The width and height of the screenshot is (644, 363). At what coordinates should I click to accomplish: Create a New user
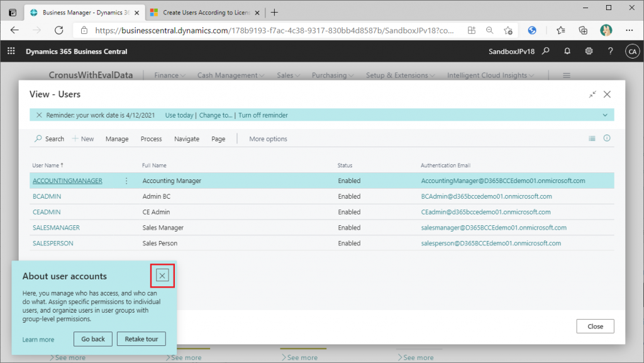83,139
